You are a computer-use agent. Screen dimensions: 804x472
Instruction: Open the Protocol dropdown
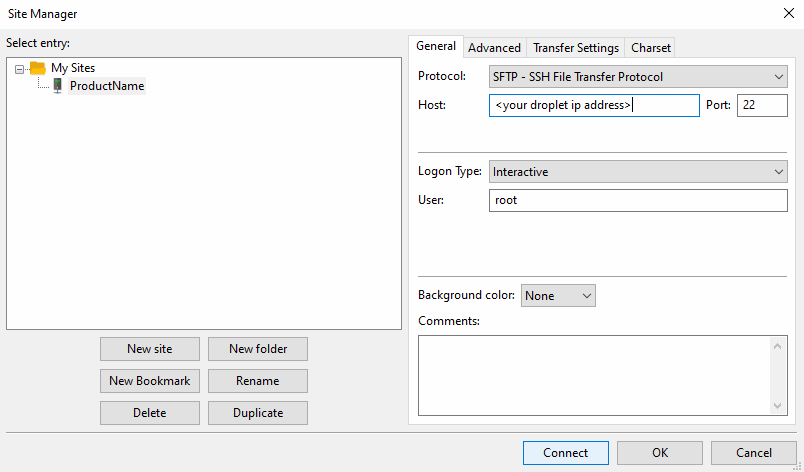click(x=638, y=77)
